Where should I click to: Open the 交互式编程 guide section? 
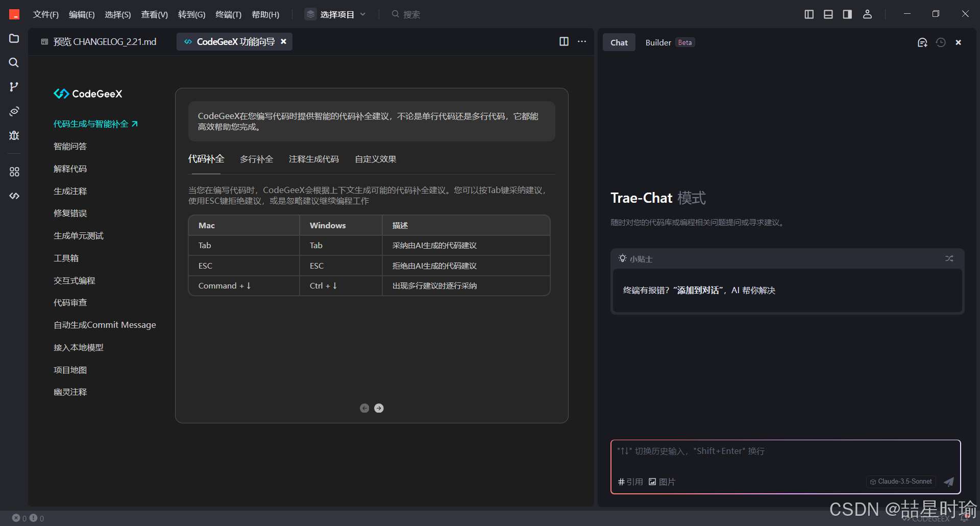point(74,280)
